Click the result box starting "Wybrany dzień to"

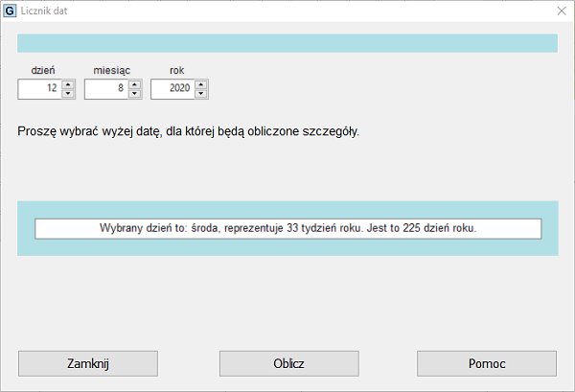point(287,229)
